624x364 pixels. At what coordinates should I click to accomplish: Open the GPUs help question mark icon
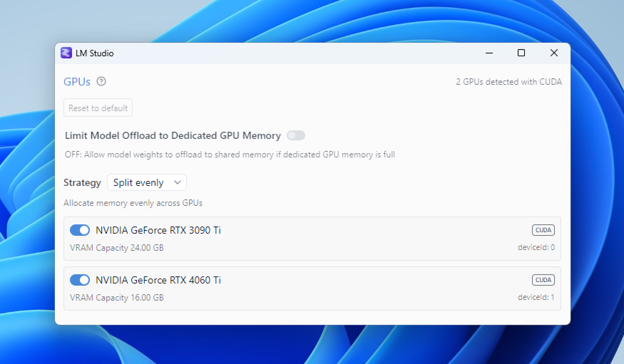(x=101, y=82)
